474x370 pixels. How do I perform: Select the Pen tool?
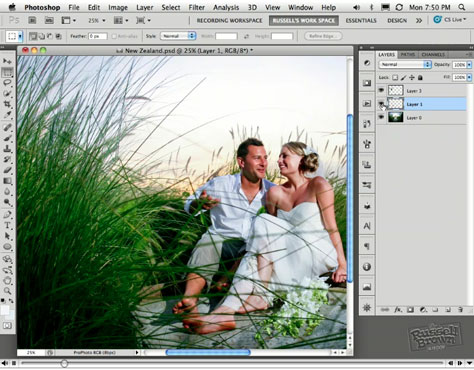tap(7, 215)
